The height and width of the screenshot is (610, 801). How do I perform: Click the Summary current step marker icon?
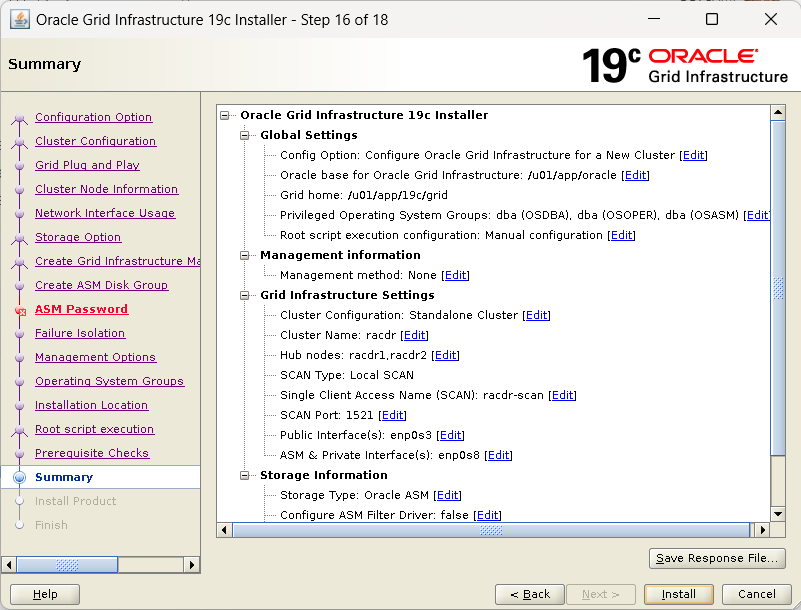click(19, 477)
